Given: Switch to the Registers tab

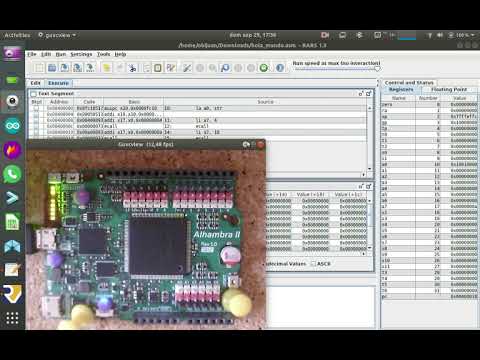Looking at the screenshot, I should 401,90.
